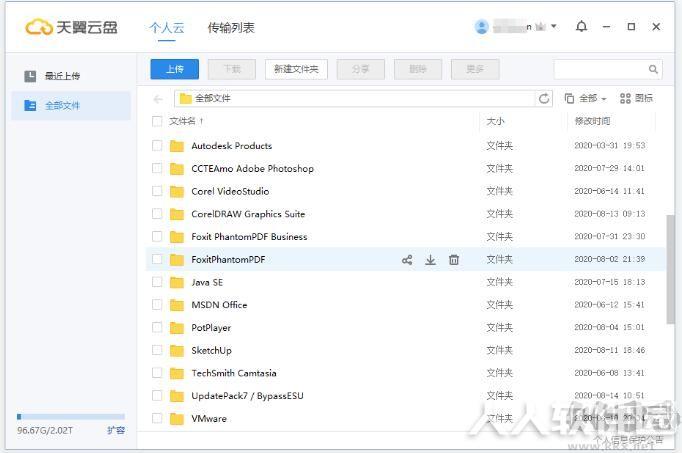Select the FoxitPhantomPDF folder name

tap(228, 260)
